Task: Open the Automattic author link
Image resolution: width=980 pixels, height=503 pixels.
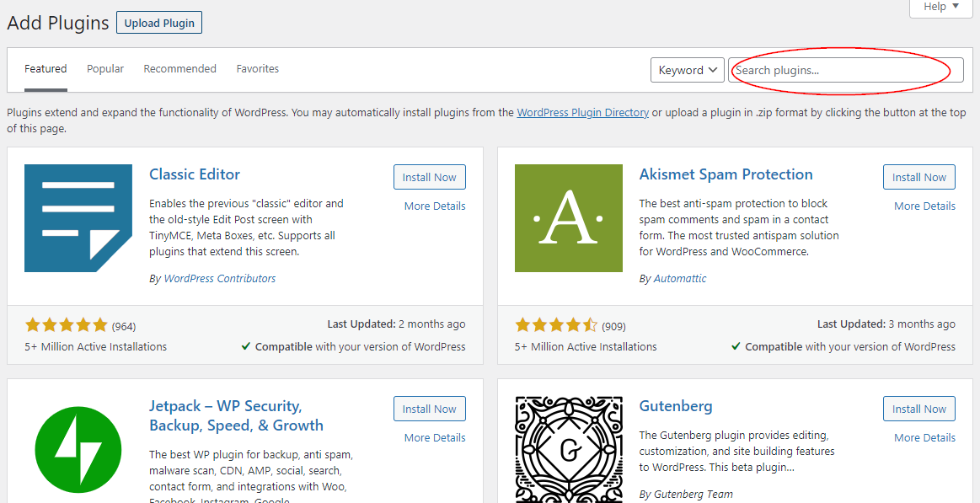Action: tap(680, 279)
